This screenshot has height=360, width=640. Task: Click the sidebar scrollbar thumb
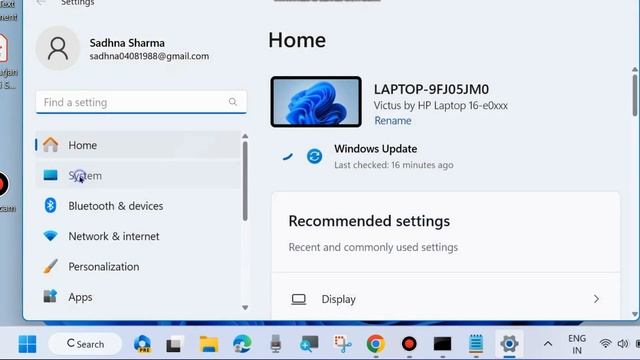(245, 181)
